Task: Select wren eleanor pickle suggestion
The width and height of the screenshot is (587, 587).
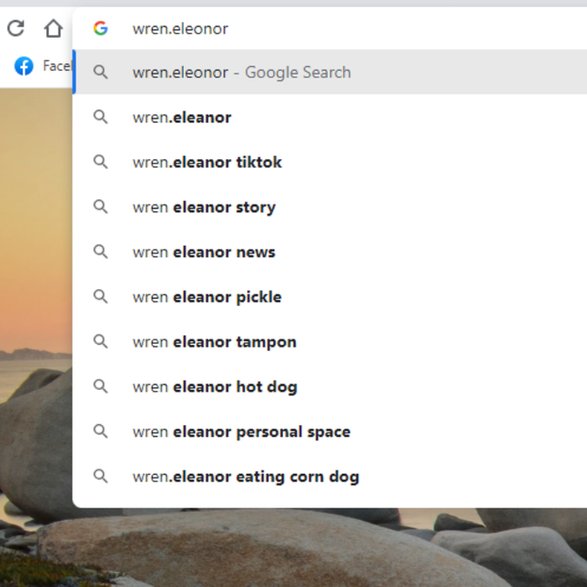Action: pyautogui.click(x=330, y=297)
